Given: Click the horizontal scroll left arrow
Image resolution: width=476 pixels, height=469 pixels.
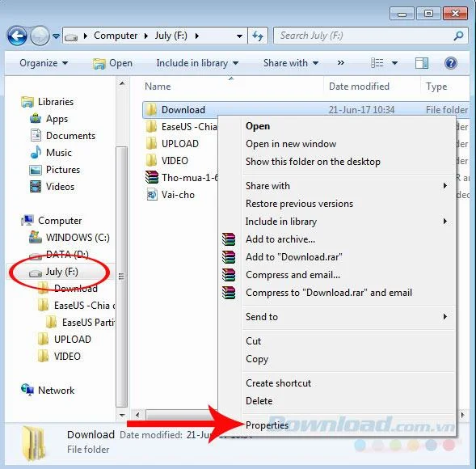Looking at the screenshot, I should 137,415.
